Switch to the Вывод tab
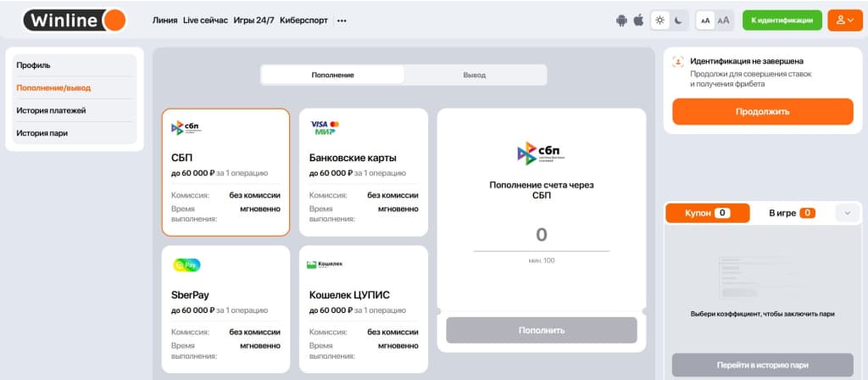Viewport: 868px width, 380px height. tap(475, 75)
